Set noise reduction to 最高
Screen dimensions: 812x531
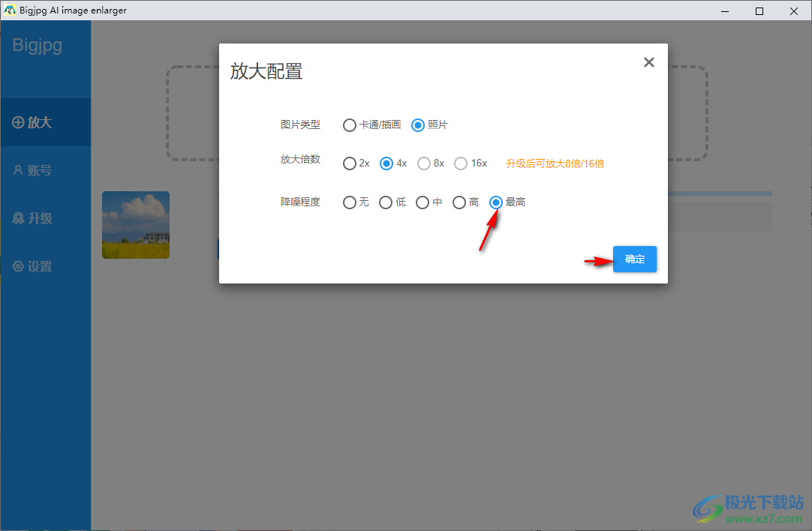(495, 202)
